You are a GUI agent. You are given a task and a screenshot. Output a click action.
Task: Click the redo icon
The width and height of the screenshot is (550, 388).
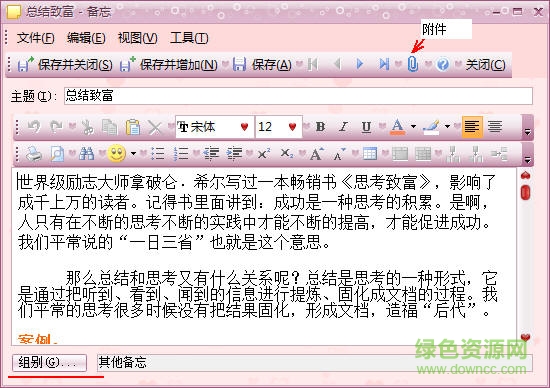click(56, 127)
